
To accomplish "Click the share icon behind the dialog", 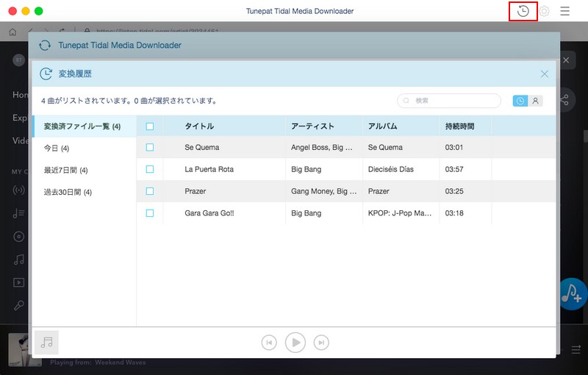I will tap(565, 100).
